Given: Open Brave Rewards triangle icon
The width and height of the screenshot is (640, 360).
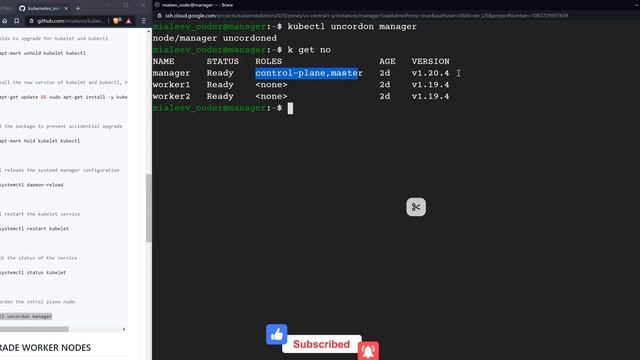Looking at the screenshot, I should pos(129,21).
